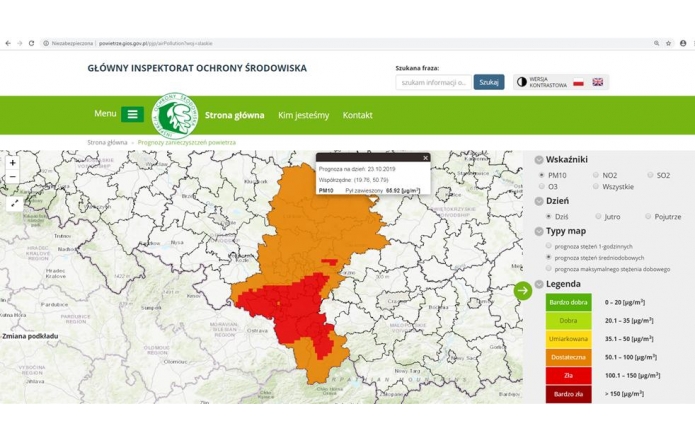
Task: Choose the Jutro day radio
Action: 598,216
